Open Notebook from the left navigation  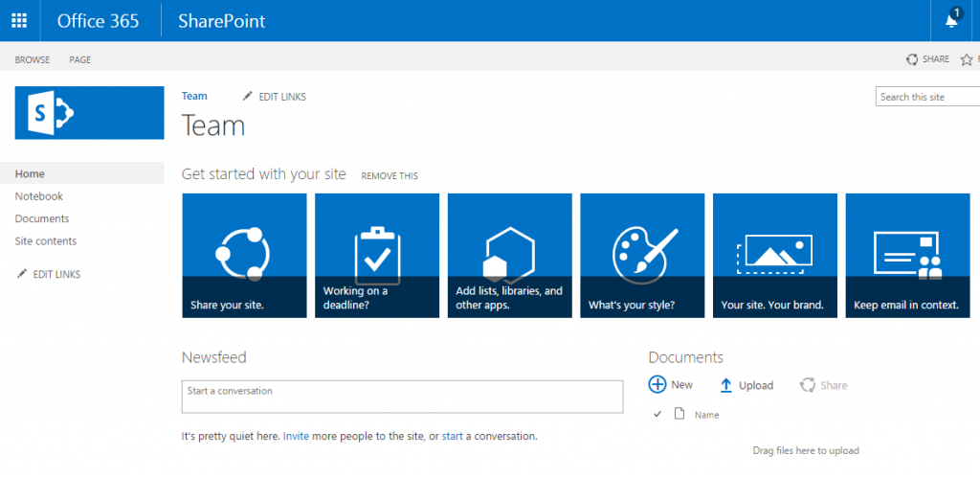pos(38,195)
